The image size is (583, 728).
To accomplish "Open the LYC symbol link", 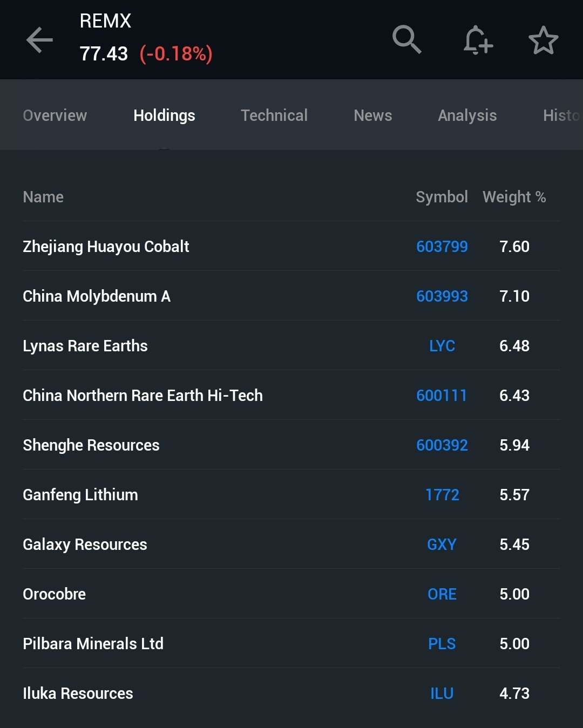I will [442, 346].
